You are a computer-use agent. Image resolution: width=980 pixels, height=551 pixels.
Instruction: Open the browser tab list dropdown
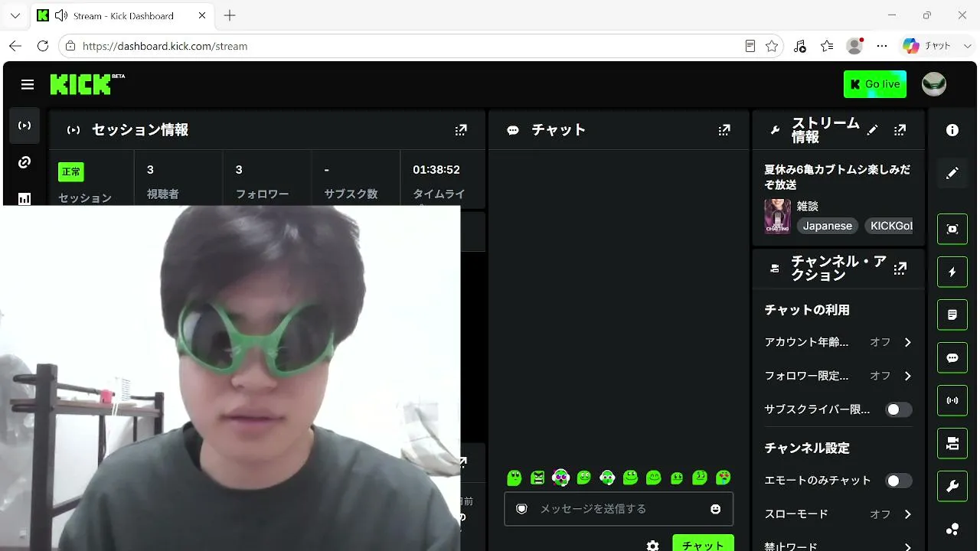pyautogui.click(x=15, y=15)
